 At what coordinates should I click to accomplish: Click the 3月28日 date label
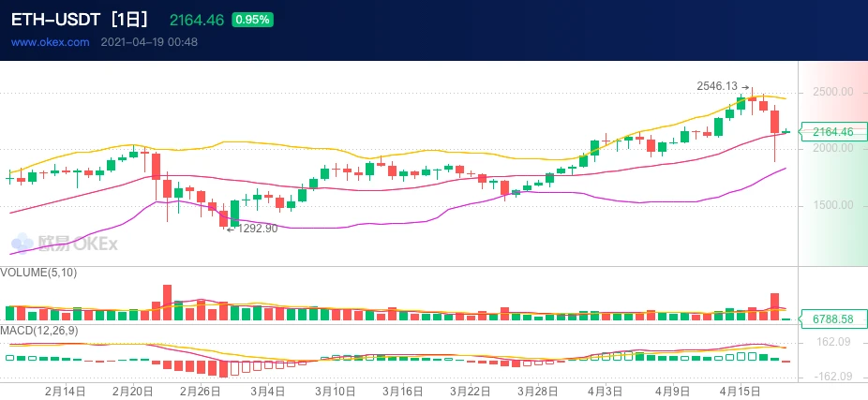pyautogui.click(x=538, y=392)
